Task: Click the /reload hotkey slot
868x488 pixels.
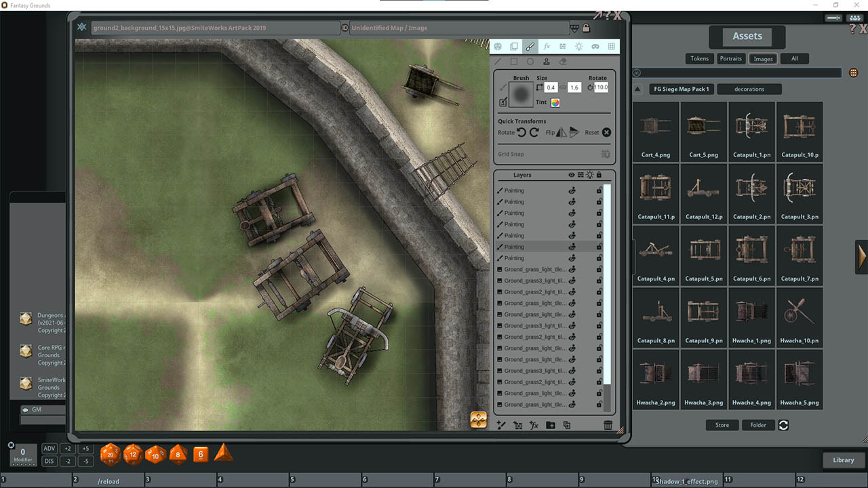Action: (108, 481)
